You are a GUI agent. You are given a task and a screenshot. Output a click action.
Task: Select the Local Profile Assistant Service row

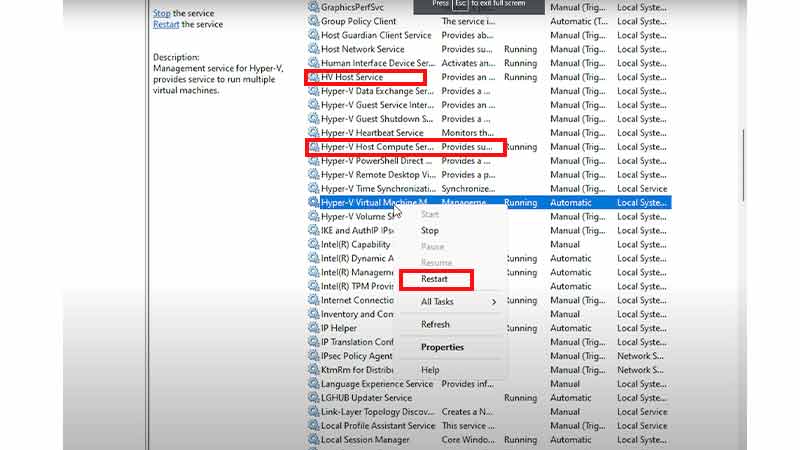tap(489, 426)
